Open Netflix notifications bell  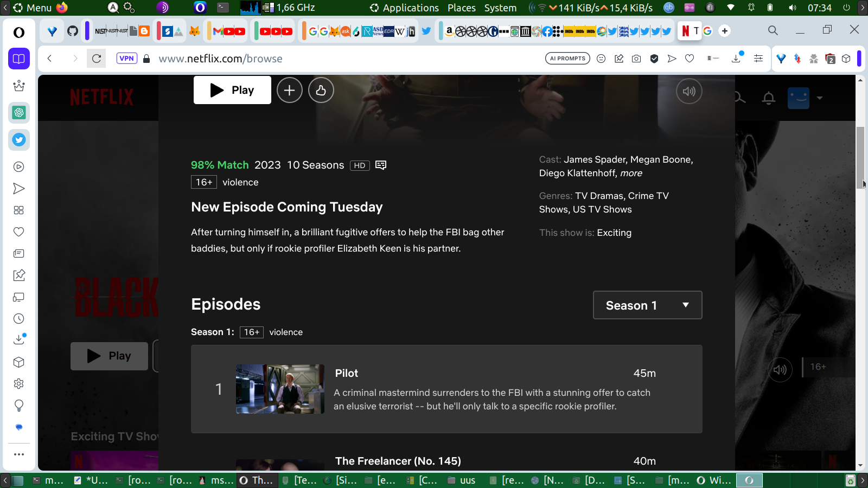(x=769, y=98)
